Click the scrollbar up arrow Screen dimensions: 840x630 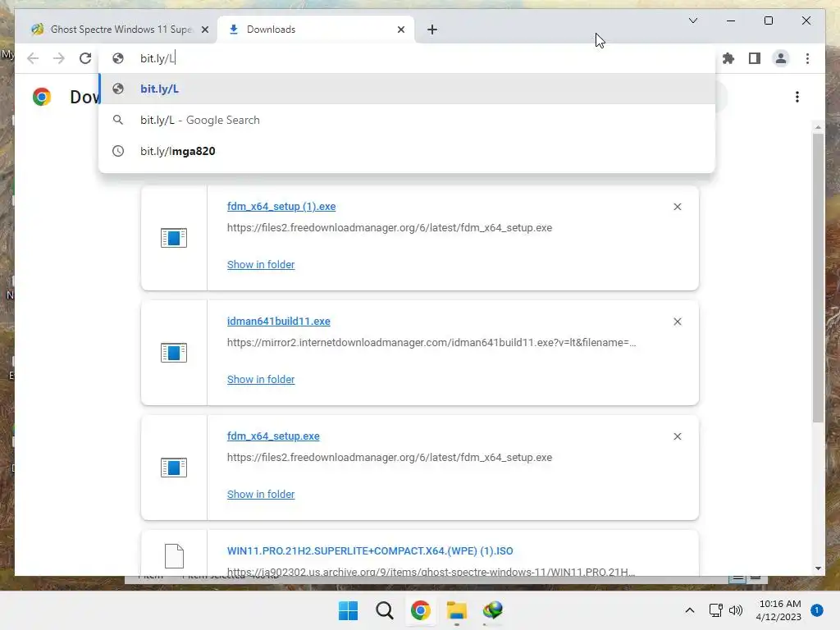point(818,127)
